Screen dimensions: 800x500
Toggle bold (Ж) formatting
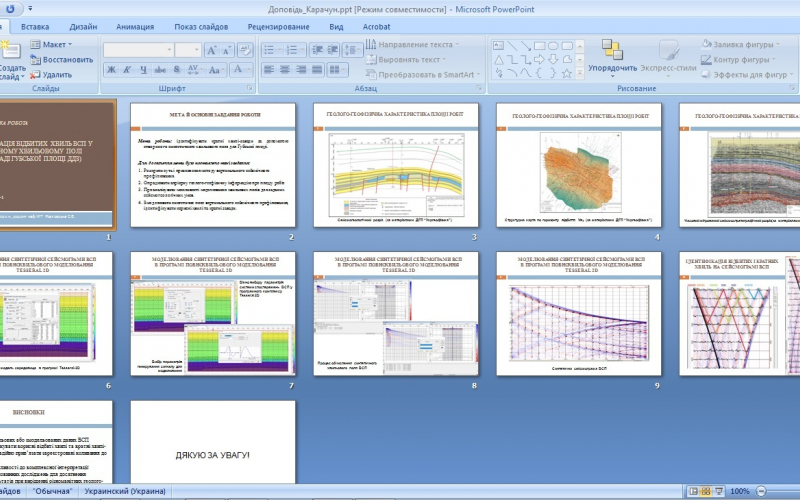point(111,70)
